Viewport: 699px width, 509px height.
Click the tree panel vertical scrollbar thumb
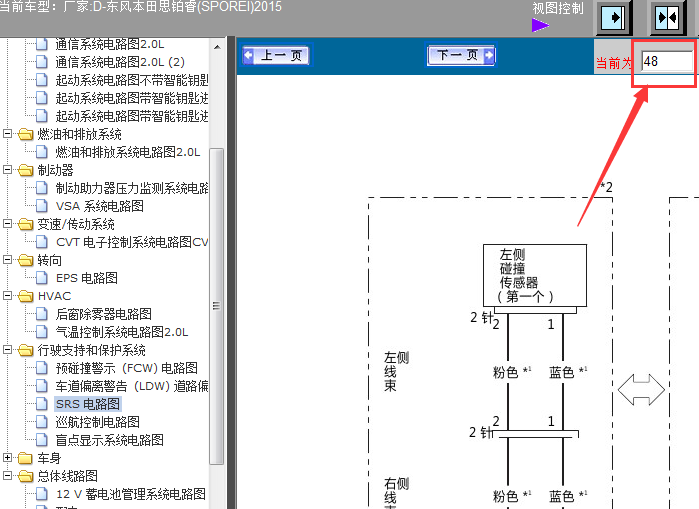pos(217,306)
